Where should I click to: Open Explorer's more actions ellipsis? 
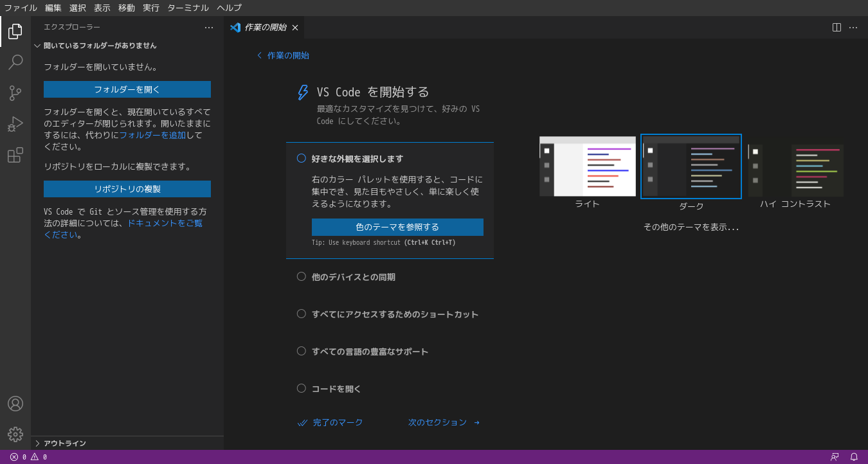(209, 28)
